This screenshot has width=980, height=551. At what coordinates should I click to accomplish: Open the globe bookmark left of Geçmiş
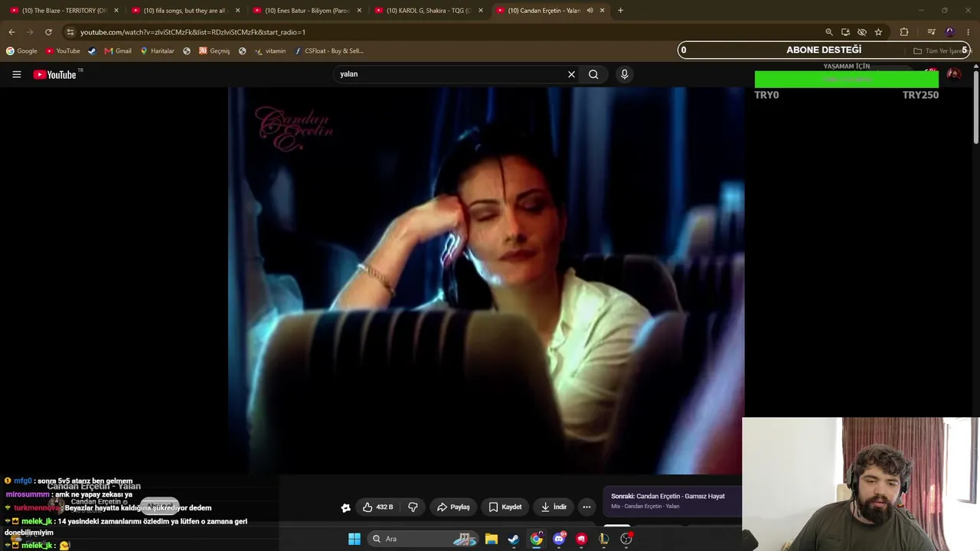tap(187, 51)
